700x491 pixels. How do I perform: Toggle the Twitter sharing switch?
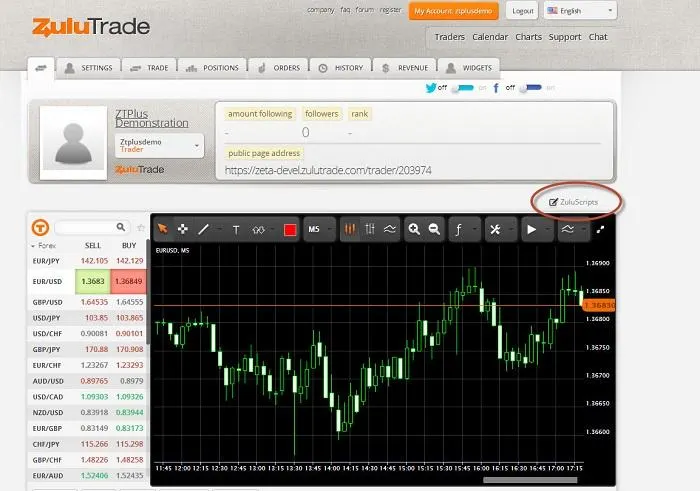463,88
